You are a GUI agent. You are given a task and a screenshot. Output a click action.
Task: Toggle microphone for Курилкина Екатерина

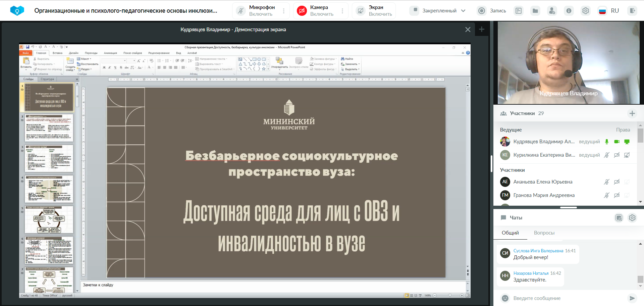click(x=606, y=155)
